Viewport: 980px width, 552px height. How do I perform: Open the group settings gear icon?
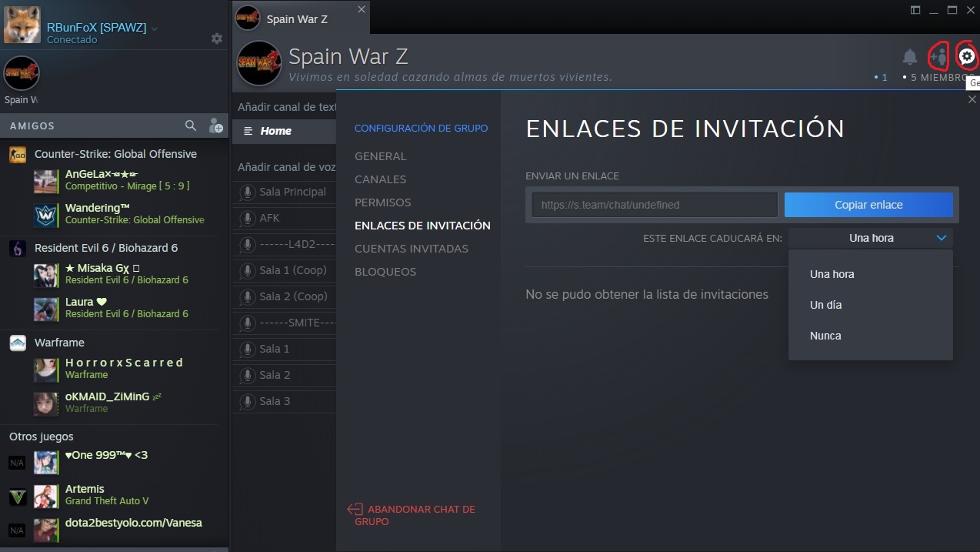pyautogui.click(x=967, y=56)
